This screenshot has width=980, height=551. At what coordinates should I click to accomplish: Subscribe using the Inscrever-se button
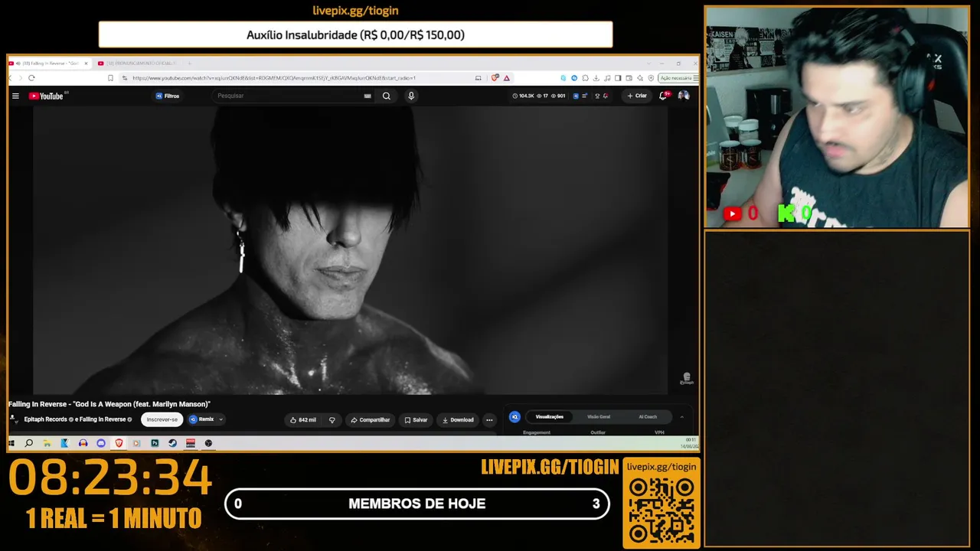pyautogui.click(x=162, y=419)
